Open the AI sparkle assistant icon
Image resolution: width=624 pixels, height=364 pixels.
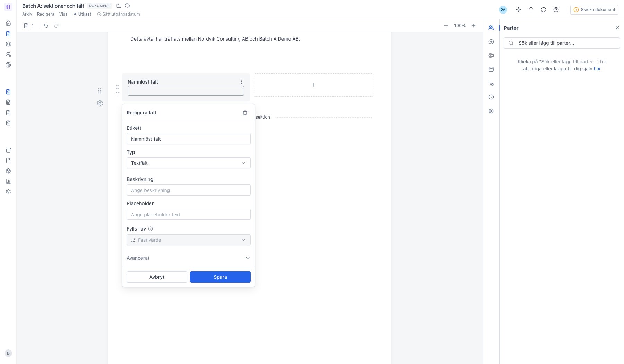click(519, 10)
